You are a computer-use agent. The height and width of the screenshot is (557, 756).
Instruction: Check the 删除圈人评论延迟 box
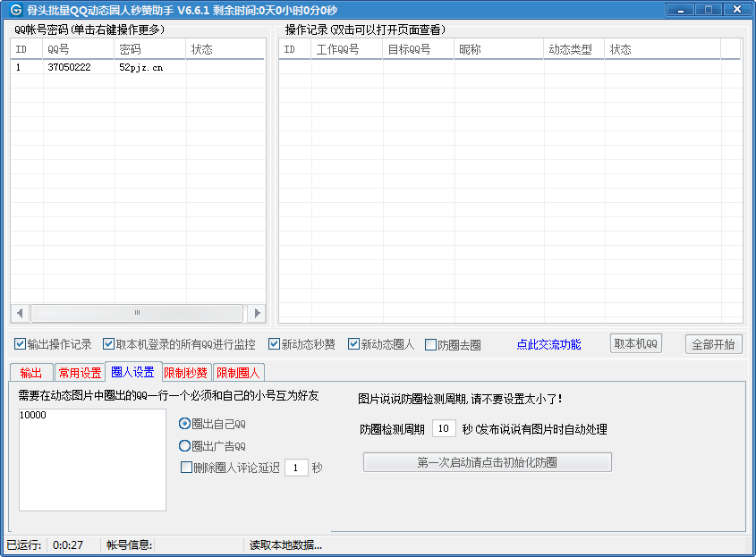pos(187,468)
